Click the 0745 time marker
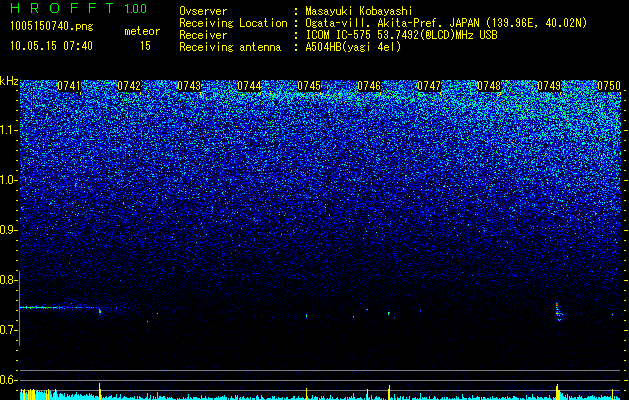Screen dimensions: 629x400 (x=309, y=86)
